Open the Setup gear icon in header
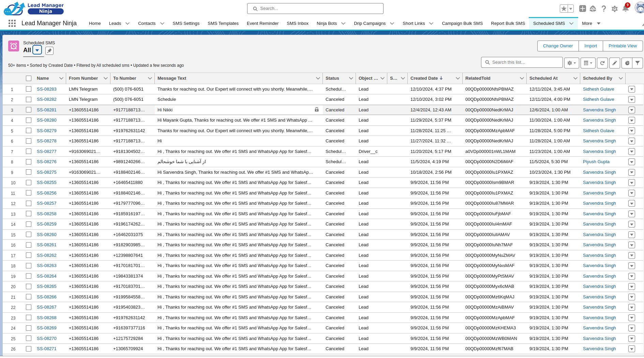 [x=614, y=9]
